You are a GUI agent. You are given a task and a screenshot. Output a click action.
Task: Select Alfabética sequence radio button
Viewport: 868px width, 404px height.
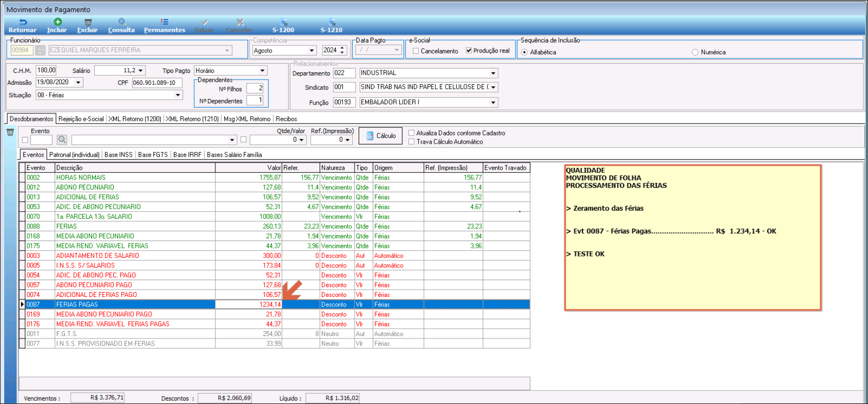point(525,52)
